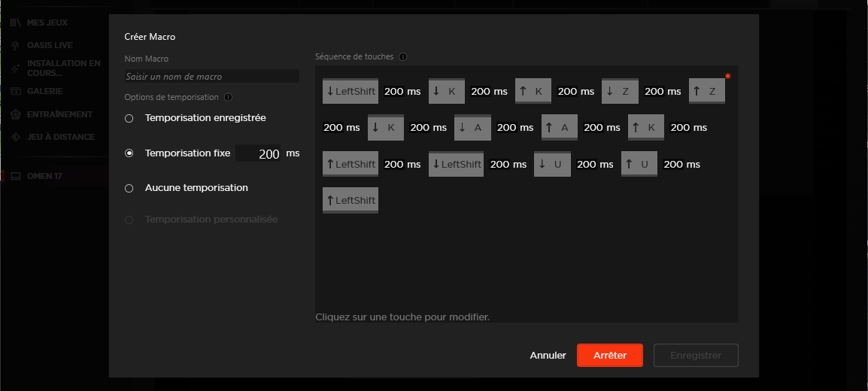
Task: Click the info icon beside Options de temporisation
Action: pos(228,97)
